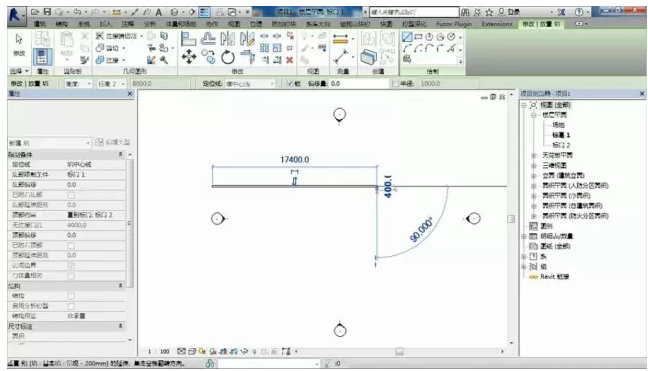648x371 pixels.
Task: Select the Start-End-Radius Arc draw tool
Action: coord(407,49)
